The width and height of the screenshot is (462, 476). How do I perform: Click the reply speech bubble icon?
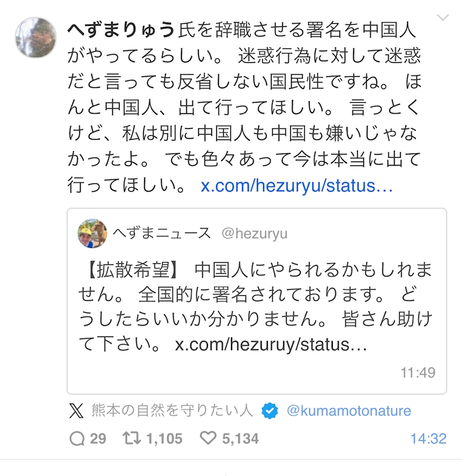tap(77, 439)
